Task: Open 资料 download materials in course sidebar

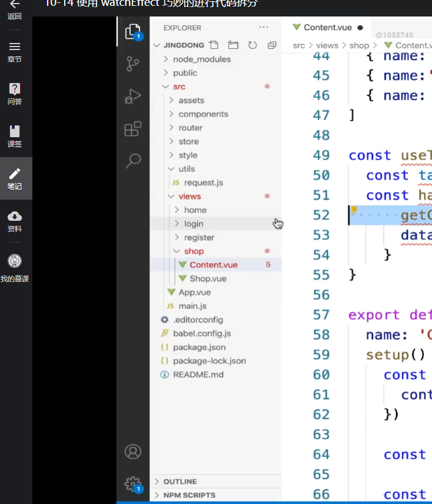Action: pyautogui.click(x=15, y=221)
